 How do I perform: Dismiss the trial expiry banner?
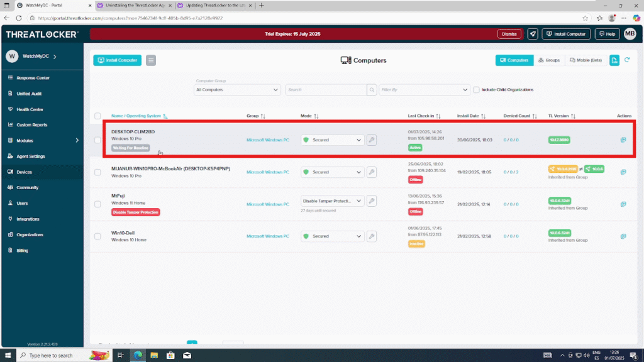[x=509, y=34]
